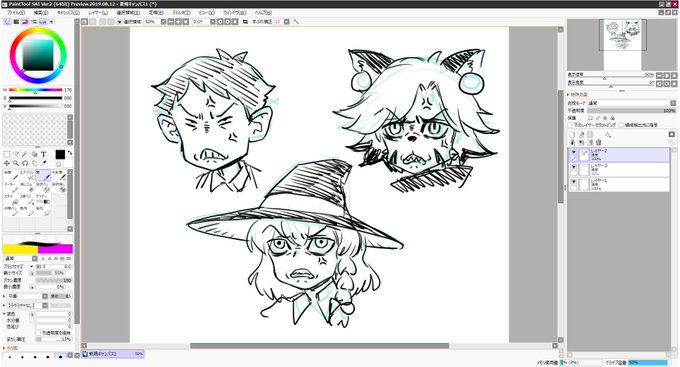Image resolution: width=680 pixels, height=367 pixels.
Task: Toggle the RGB slider panel icon
Action: pyautogui.click(x=16, y=21)
